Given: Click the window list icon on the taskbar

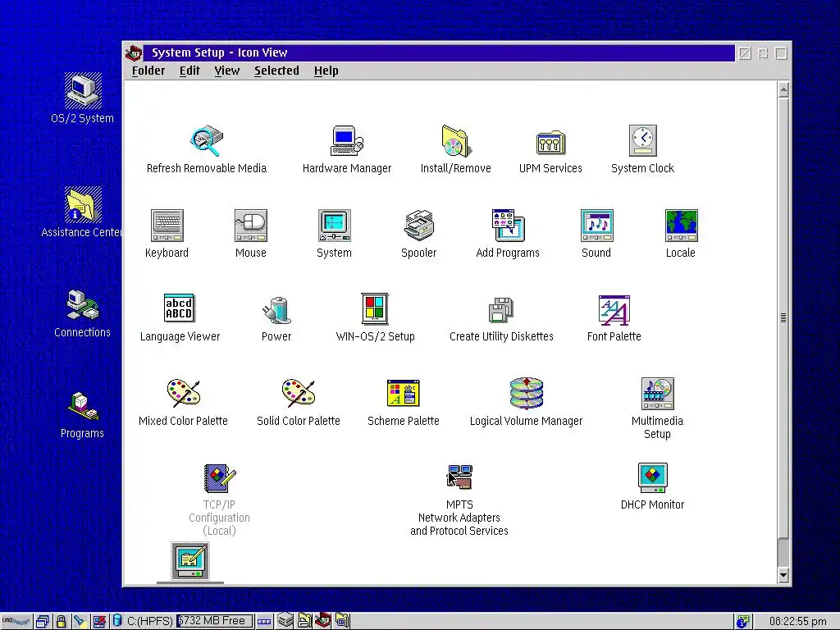Looking at the screenshot, I should [x=43, y=622].
